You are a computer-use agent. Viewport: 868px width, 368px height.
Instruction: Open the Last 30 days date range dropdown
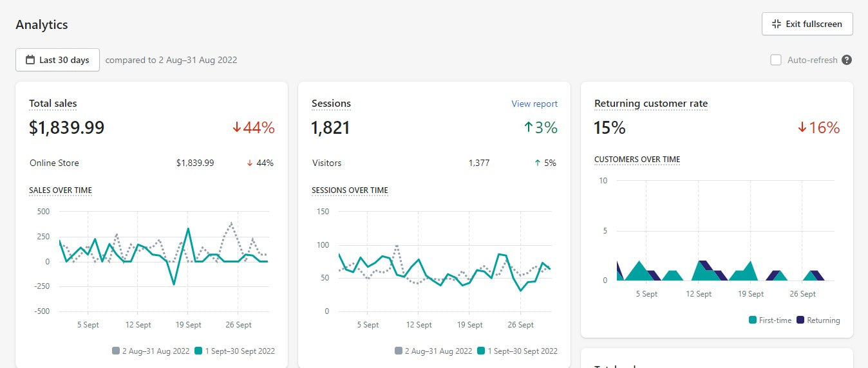tap(57, 60)
